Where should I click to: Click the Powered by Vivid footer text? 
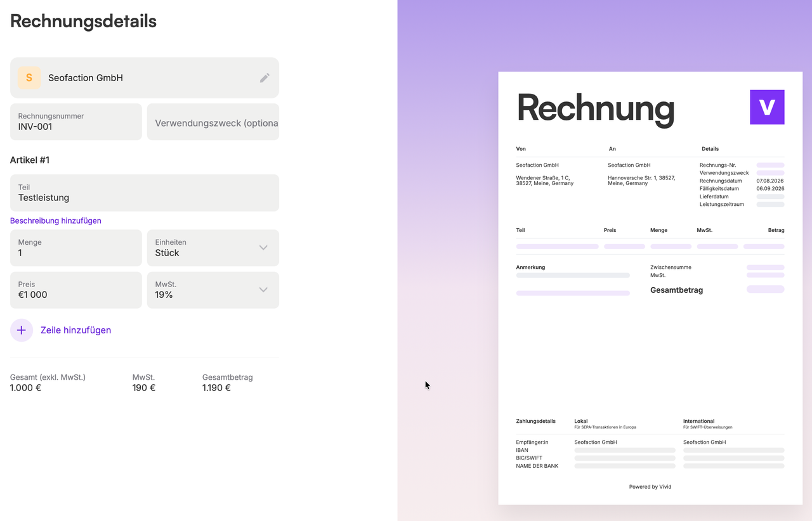(x=650, y=487)
